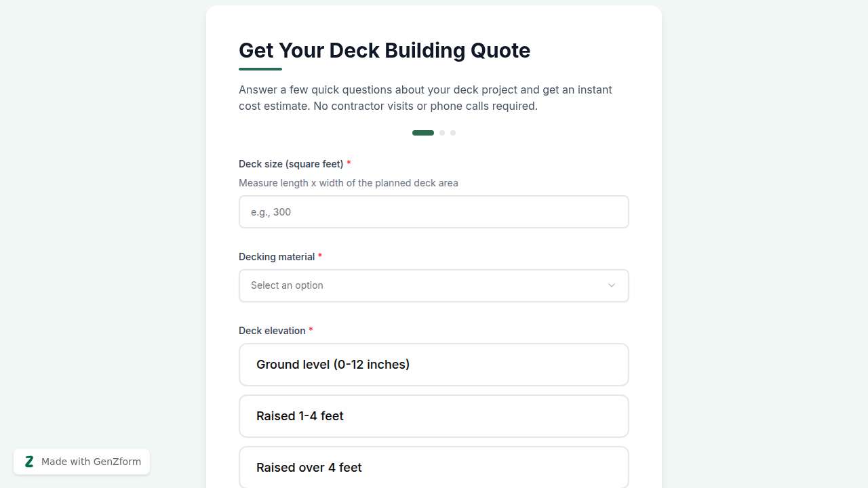Click the second step progress dot

tap(442, 133)
